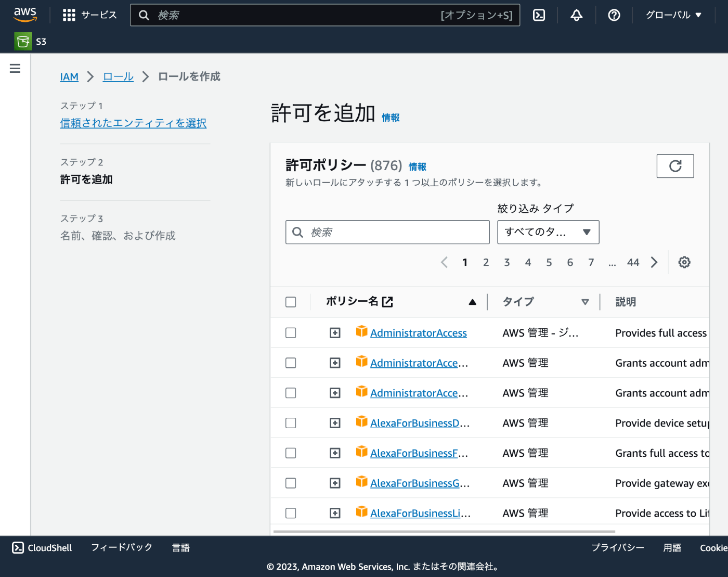
Task: Open IAM breadcrumb link
Action: (x=69, y=77)
